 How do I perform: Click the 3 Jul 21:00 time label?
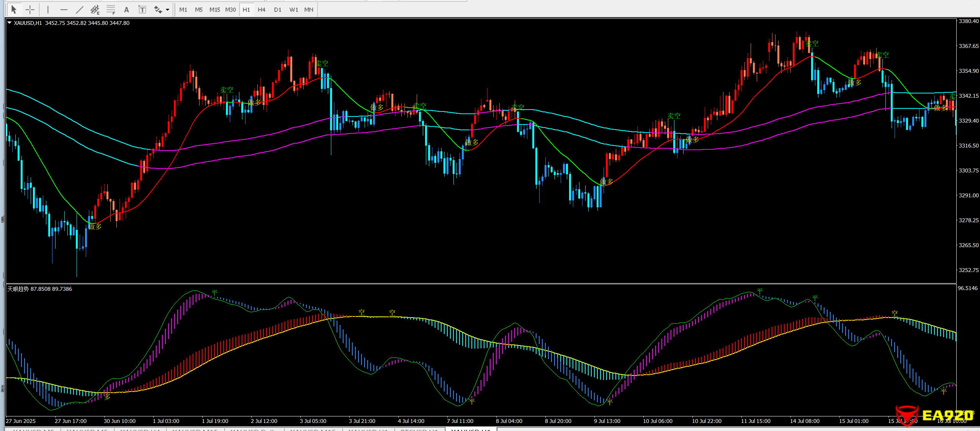point(362,421)
